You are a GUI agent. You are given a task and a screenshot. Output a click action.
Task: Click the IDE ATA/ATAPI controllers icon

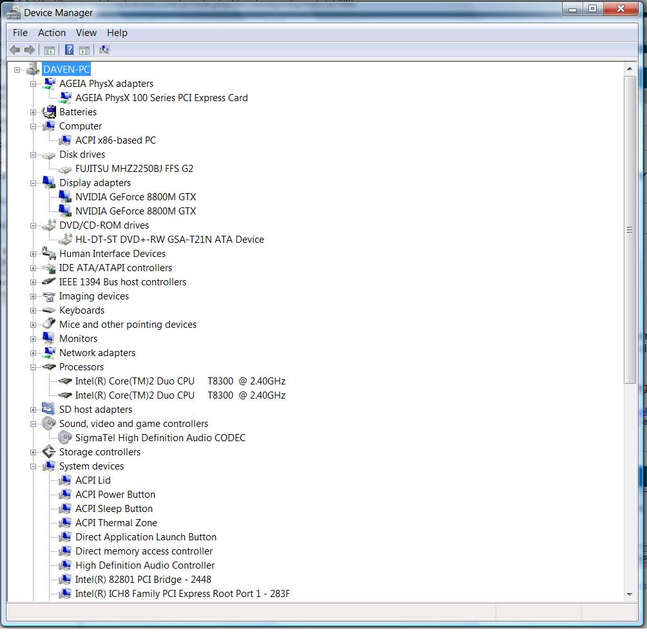tap(49, 268)
